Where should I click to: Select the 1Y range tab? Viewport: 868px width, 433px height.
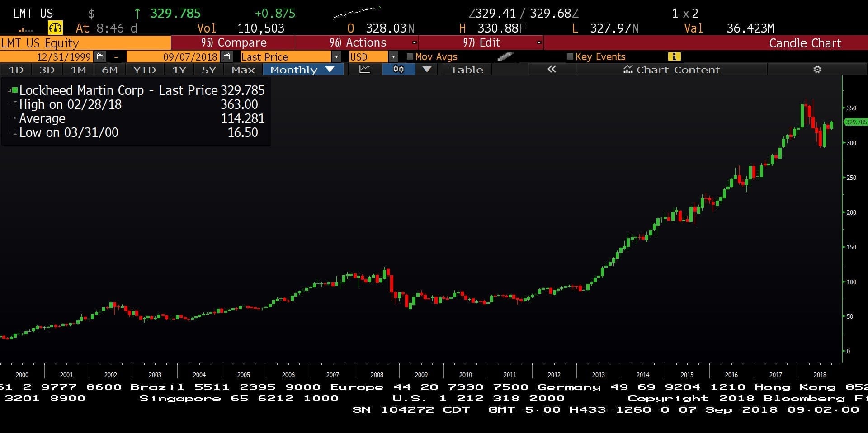[179, 70]
